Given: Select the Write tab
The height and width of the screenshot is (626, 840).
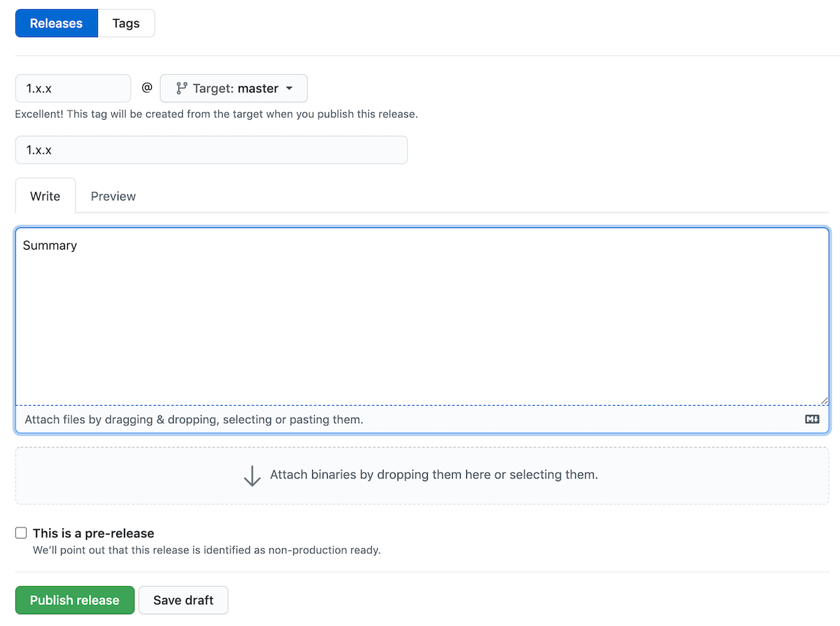Looking at the screenshot, I should tap(45, 196).
